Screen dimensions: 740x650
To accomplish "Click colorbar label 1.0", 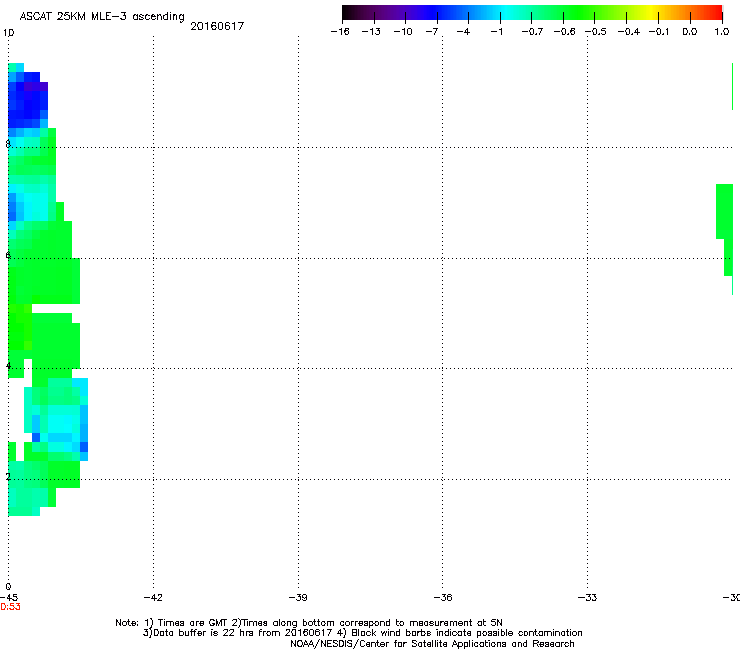I will coord(722,32).
